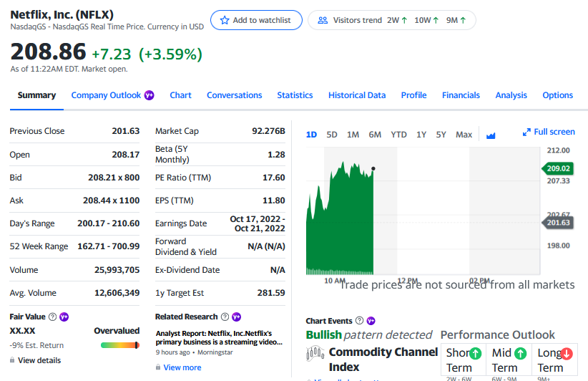Viewport: 588px width, 381px height.
Task: Open the chart type area-chart icon
Action: coord(491,135)
